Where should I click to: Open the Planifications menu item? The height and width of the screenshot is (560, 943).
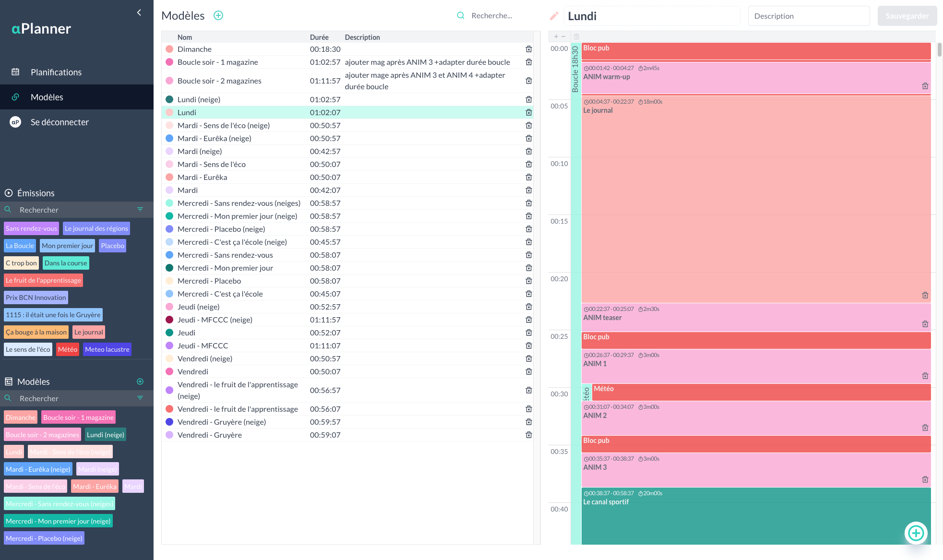(x=56, y=72)
